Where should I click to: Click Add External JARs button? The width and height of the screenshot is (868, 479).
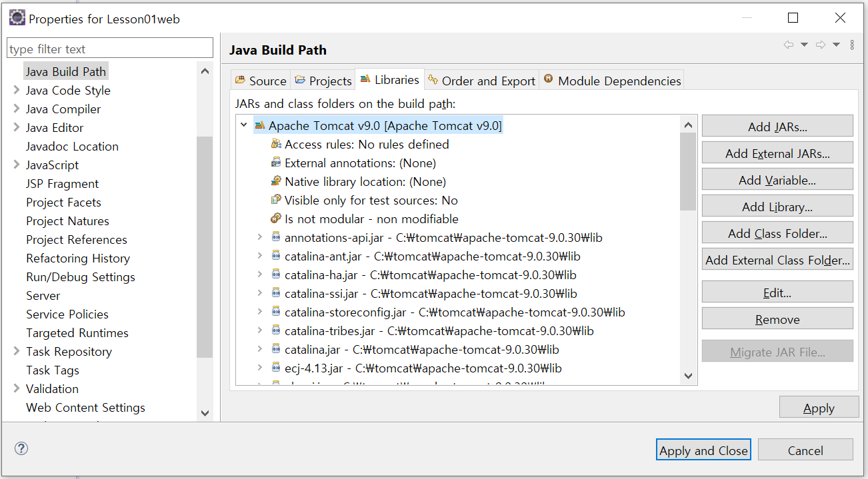click(x=777, y=153)
